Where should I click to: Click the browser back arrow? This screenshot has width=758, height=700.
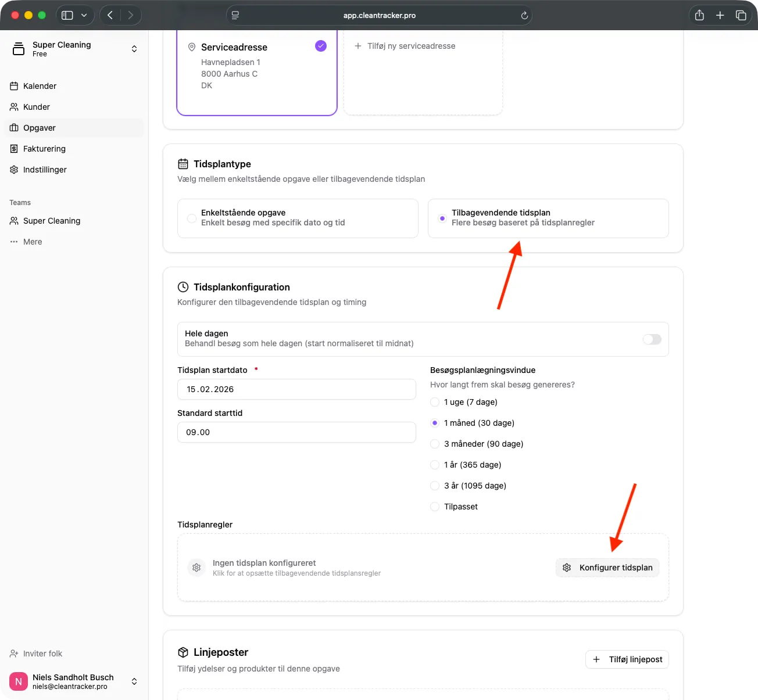110,15
